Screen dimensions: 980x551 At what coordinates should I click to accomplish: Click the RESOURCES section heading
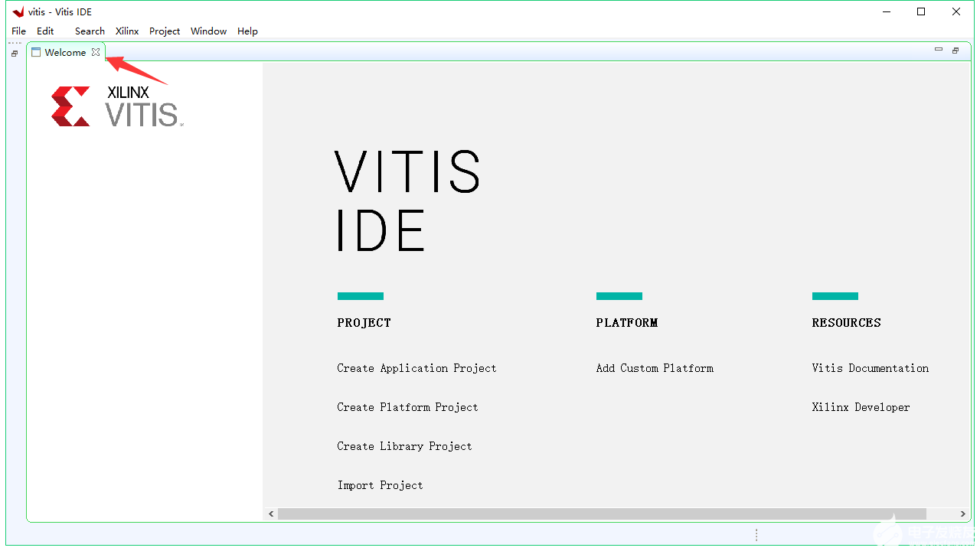[846, 323]
